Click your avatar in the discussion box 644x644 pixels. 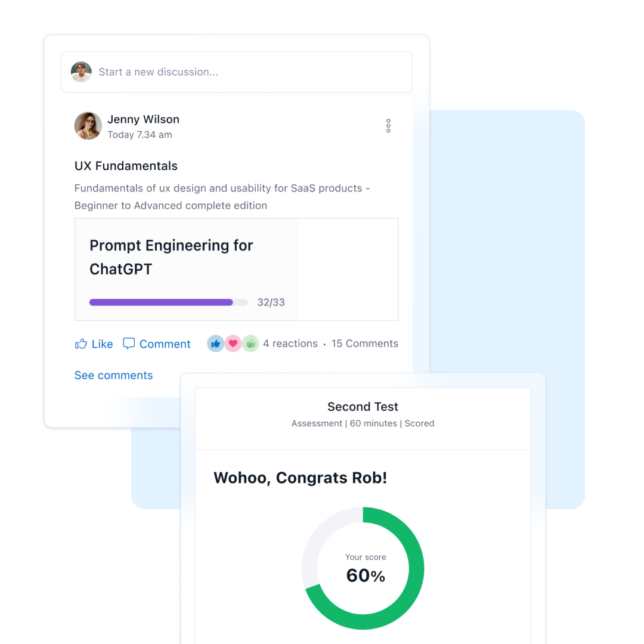click(81, 72)
